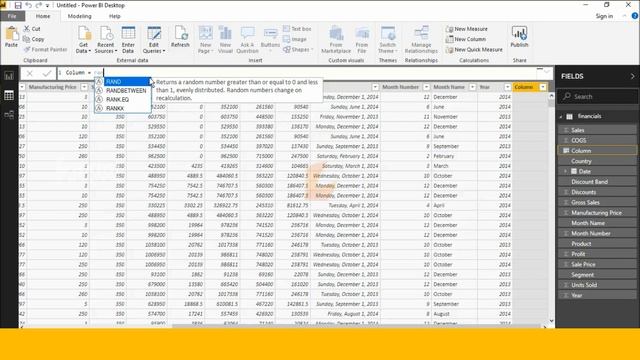Click Format Painter button

coord(45,49)
